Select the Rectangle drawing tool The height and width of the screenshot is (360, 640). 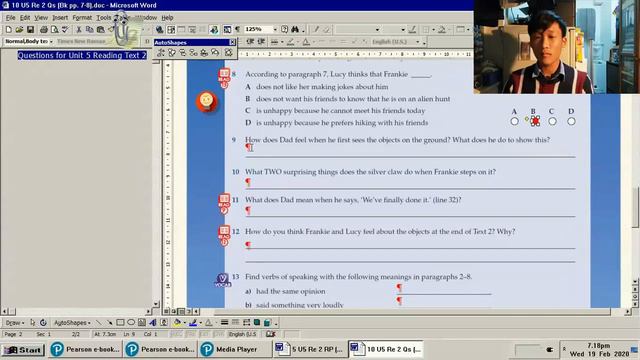click(120, 322)
